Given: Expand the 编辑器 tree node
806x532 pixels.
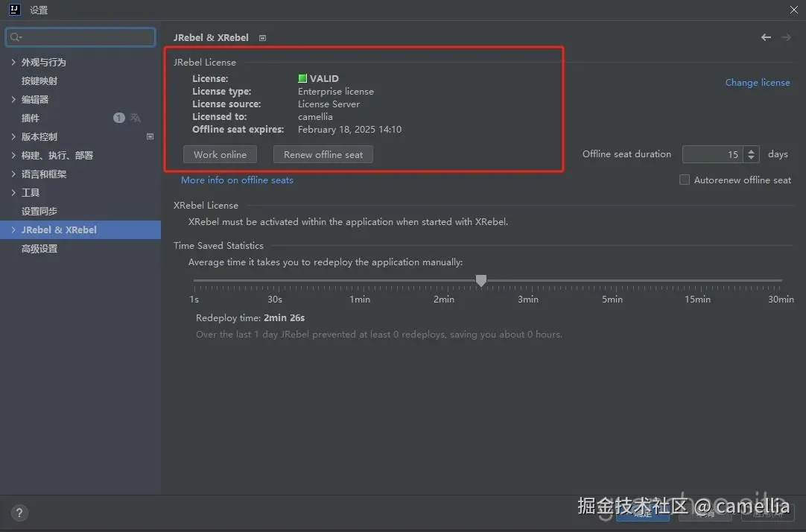Looking at the screenshot, I should pyautogui.click(x=13, y=99).
